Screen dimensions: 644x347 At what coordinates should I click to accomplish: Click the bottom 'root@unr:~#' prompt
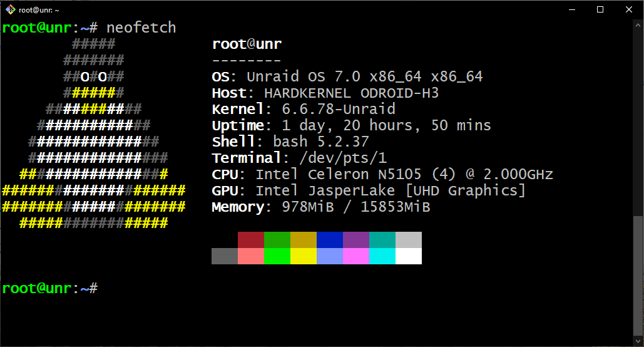tap(49, 288)
